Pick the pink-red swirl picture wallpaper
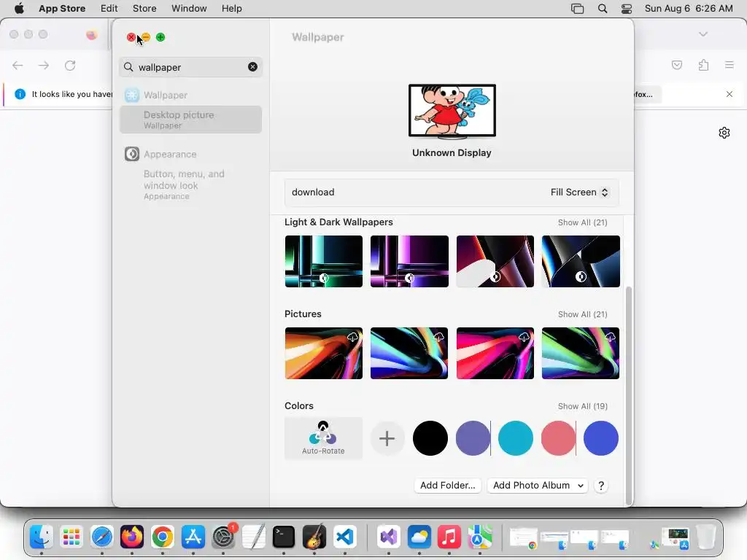 tap(495, 354)
